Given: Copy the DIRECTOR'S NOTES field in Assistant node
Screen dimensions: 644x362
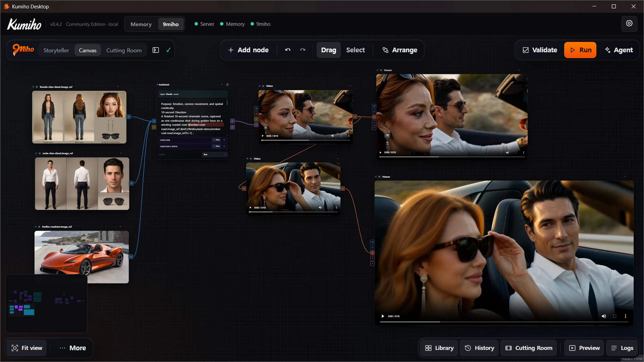Looking at the screenshot, I should 224,146.
